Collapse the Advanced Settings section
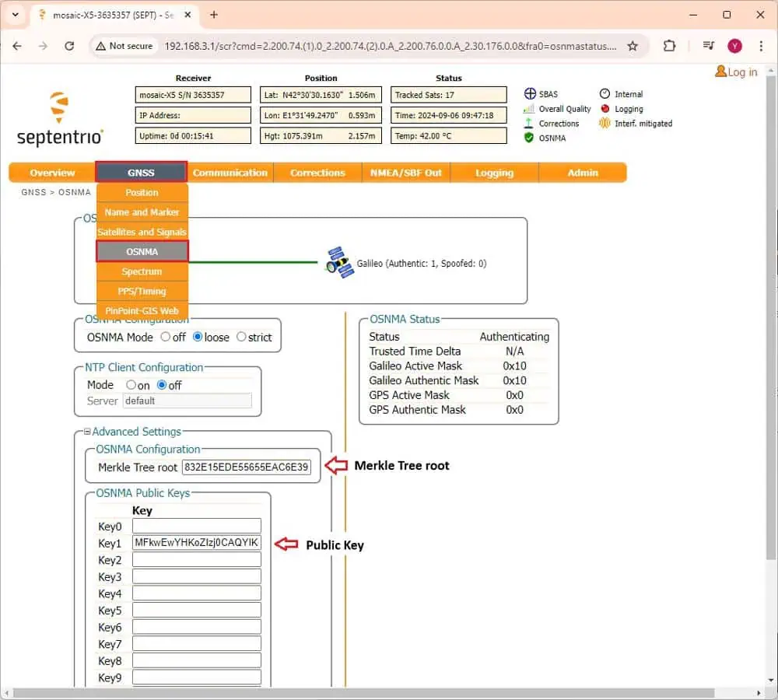Screen dimensions: 778x700 coord(88,432)
